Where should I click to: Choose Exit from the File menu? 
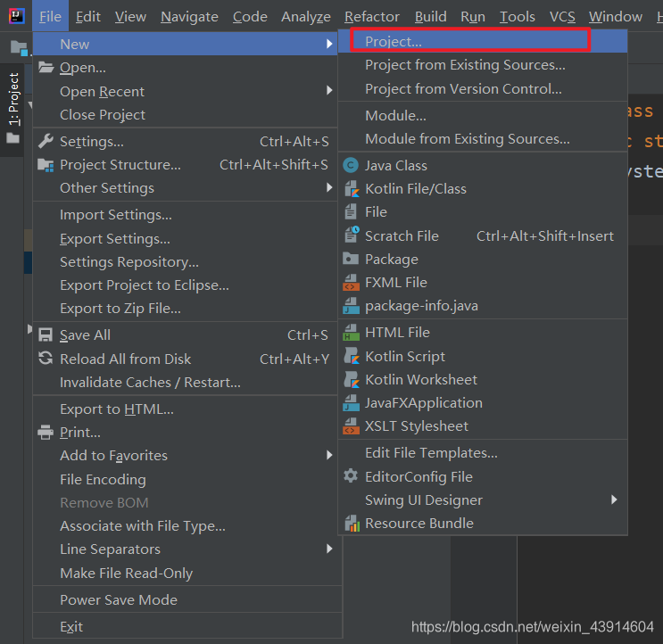tap(187, 626)
